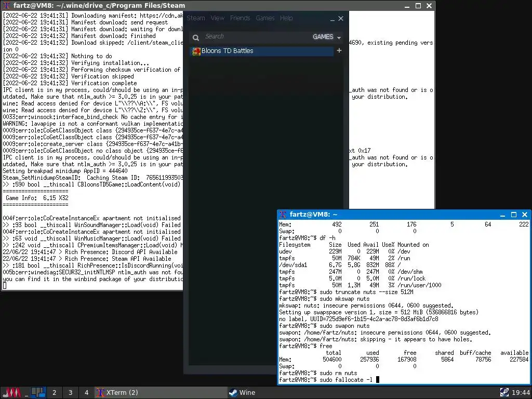Open the Friends menu in Steam
This screenshot has height=399, width=532.
pos(240,18)
